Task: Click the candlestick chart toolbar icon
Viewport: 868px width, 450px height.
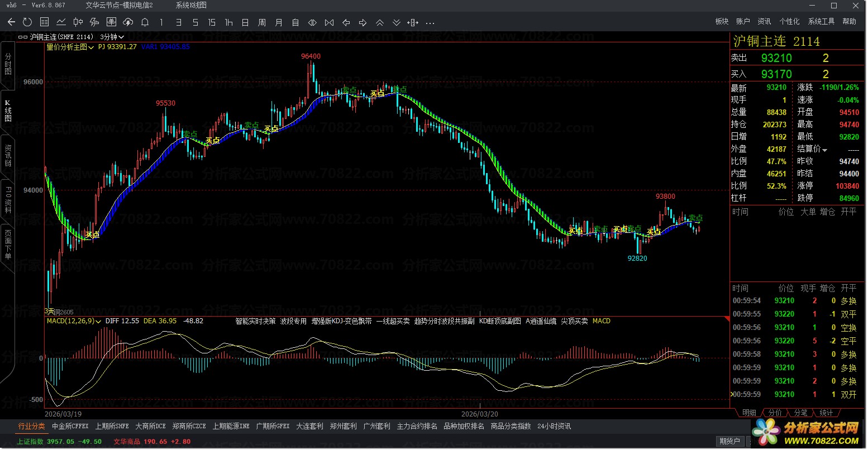Action: tap(78, 22)
